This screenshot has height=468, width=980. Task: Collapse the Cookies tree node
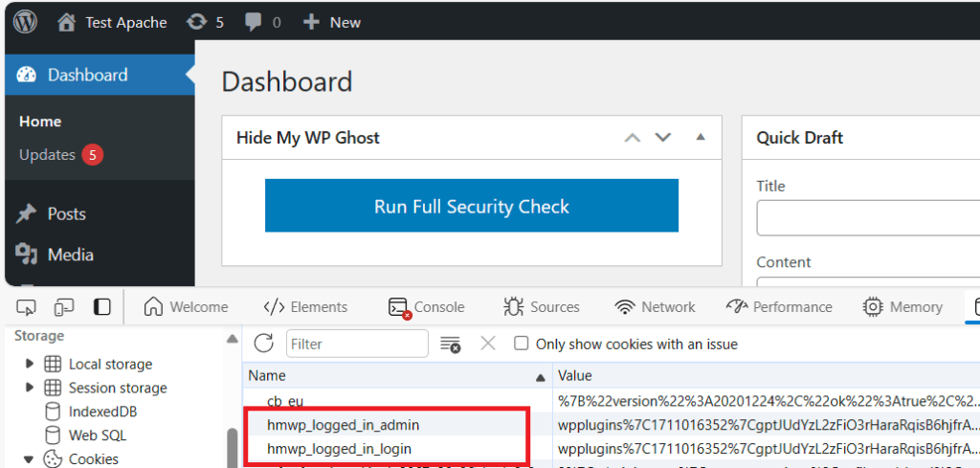(x=28, y=459)
